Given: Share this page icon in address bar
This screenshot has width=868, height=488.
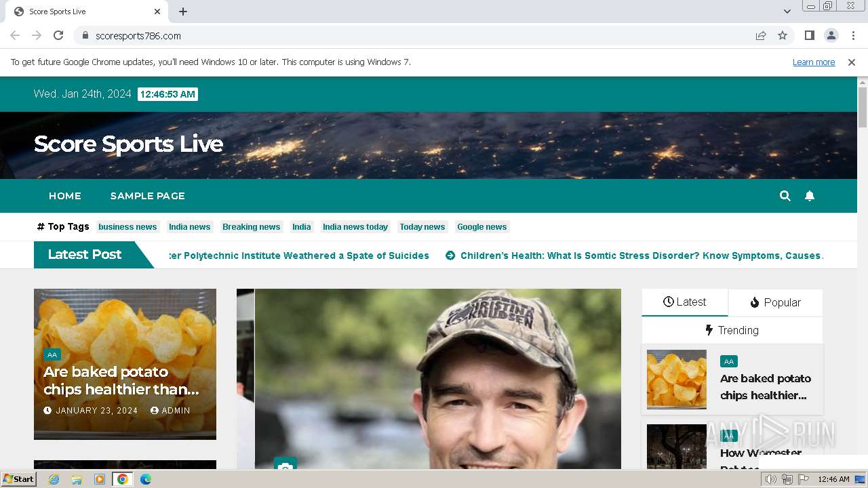Looking at the screenshot, I should point(761,36).
